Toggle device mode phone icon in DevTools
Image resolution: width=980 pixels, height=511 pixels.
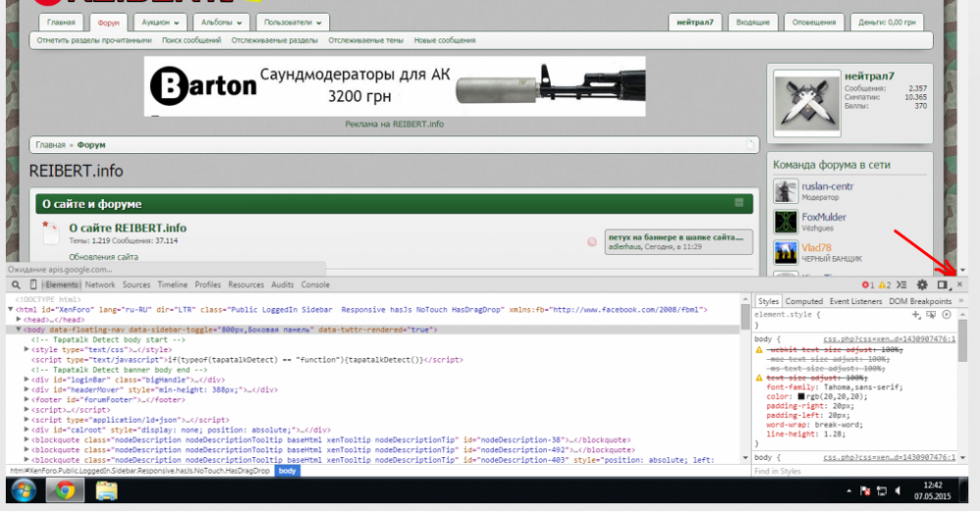pos(32,284)
